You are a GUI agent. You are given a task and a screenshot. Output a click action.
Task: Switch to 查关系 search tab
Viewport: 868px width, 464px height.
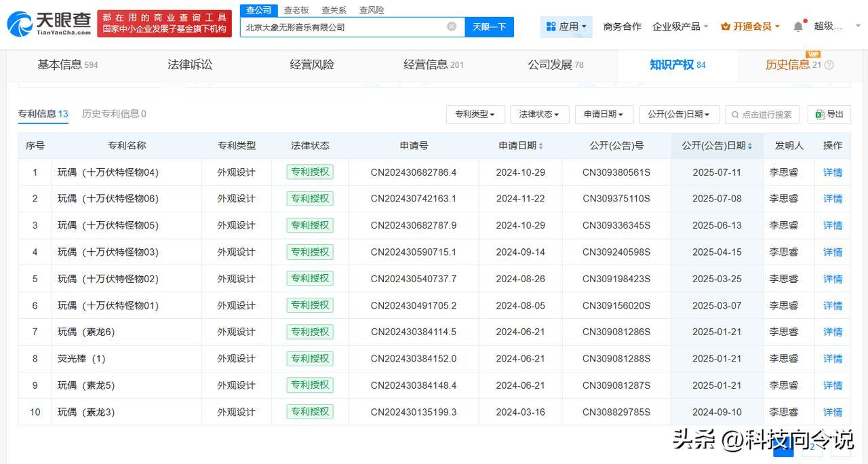pos(334,10)
